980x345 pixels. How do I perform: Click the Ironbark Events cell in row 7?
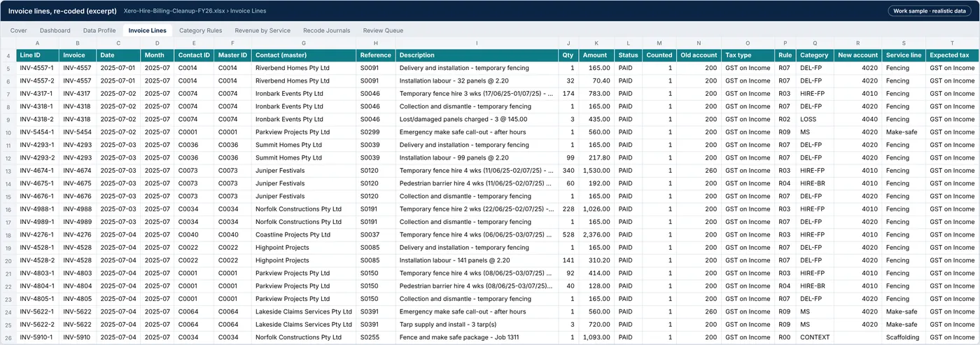click(x=304, y=94)
